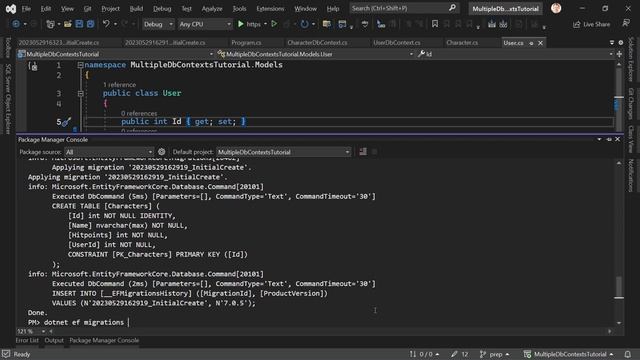Click the 0 / 0 unpushed commits indicator
This screenshot has height=360, width=640.
(424, 354)
